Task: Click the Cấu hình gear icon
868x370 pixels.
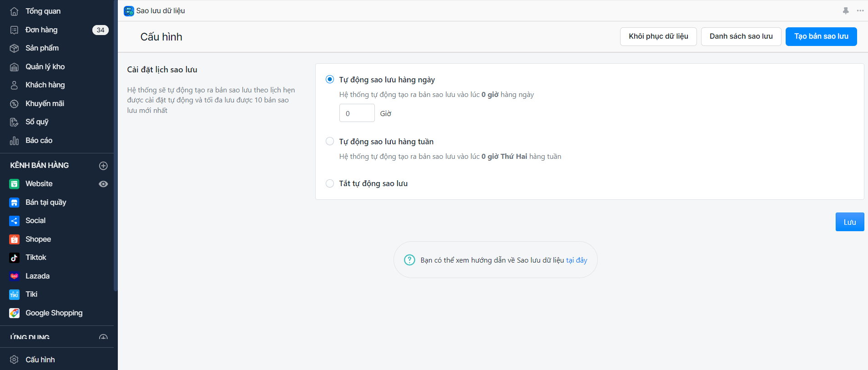Action: pos(14,360)
